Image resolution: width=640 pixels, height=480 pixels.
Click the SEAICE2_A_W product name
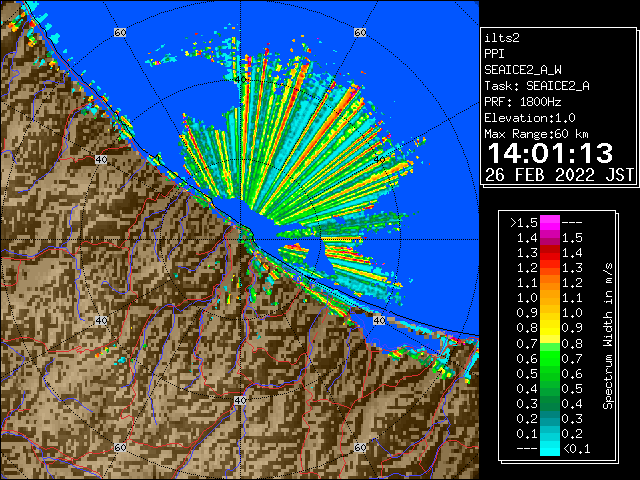(x=523, y=70)
